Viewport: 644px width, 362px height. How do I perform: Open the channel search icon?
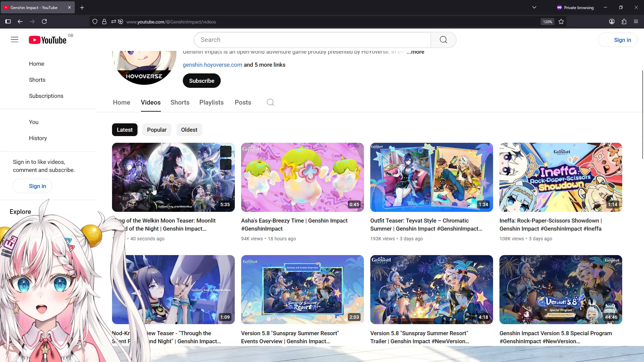point(270,103)
